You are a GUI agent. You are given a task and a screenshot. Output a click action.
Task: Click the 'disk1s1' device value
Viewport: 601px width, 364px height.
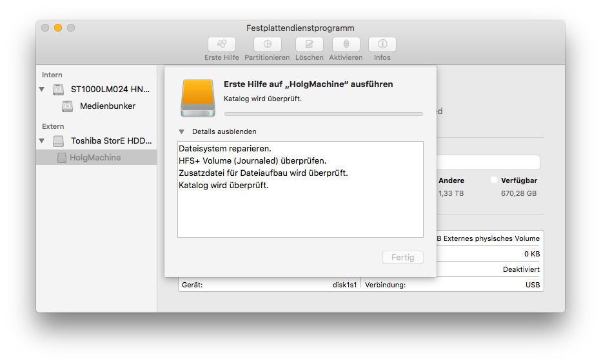344,285
